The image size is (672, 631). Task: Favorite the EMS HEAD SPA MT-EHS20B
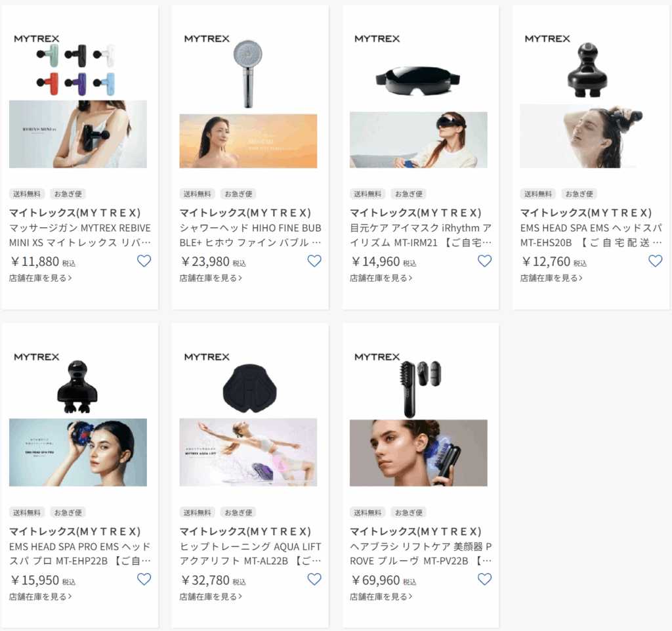[656, 261]
